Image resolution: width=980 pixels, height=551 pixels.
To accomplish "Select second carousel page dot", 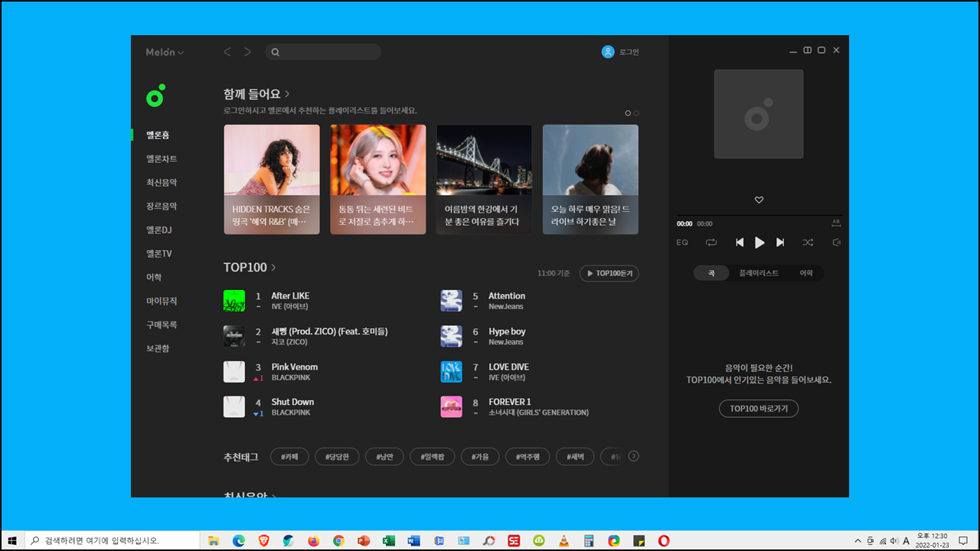I will (636, 113).
